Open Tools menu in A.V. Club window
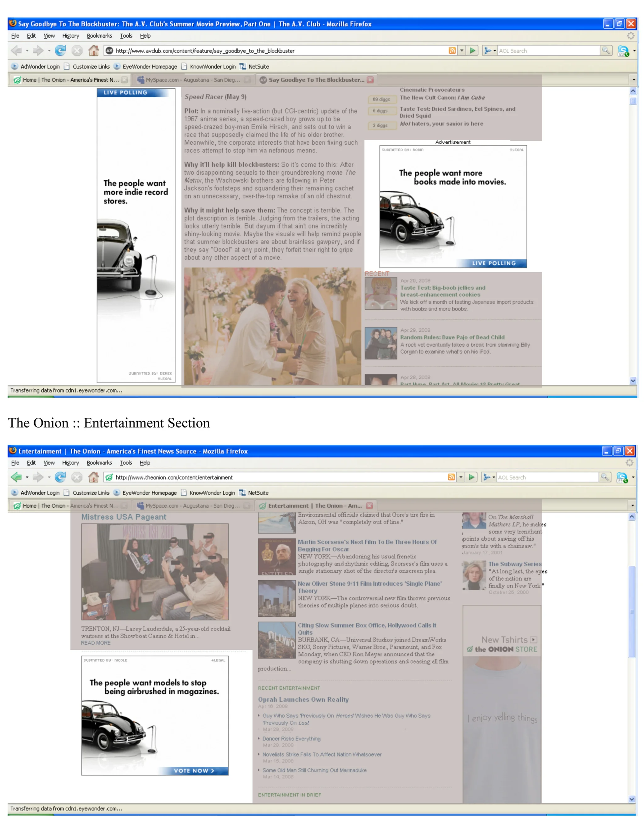 (x=126, y=36)
